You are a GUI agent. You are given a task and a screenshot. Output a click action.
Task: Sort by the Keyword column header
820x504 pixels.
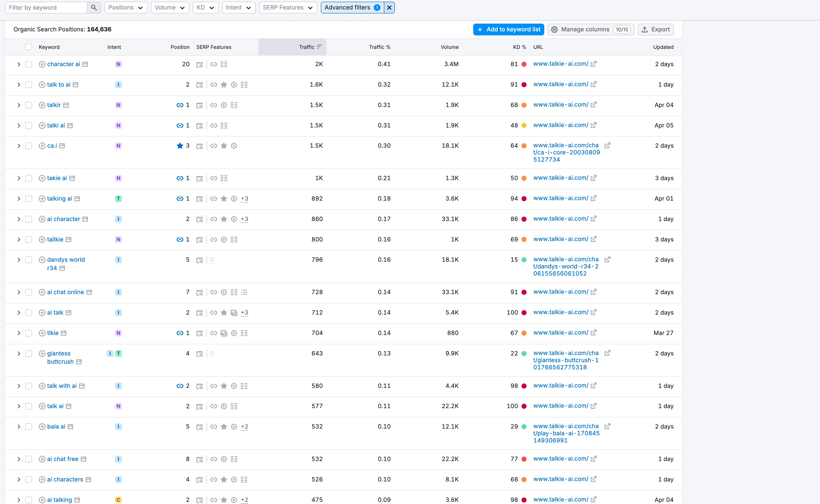(49, 47)
